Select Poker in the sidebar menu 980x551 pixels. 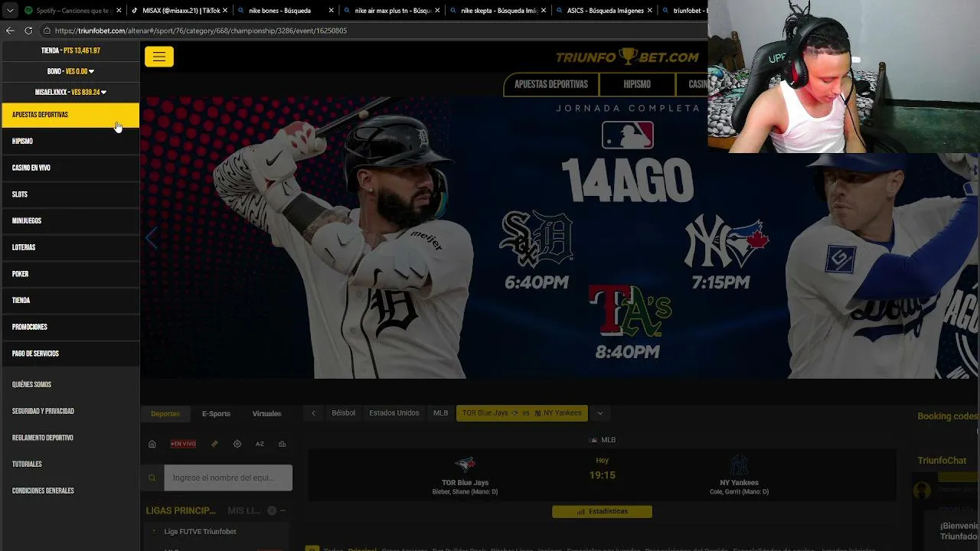(x=70, y=274)
